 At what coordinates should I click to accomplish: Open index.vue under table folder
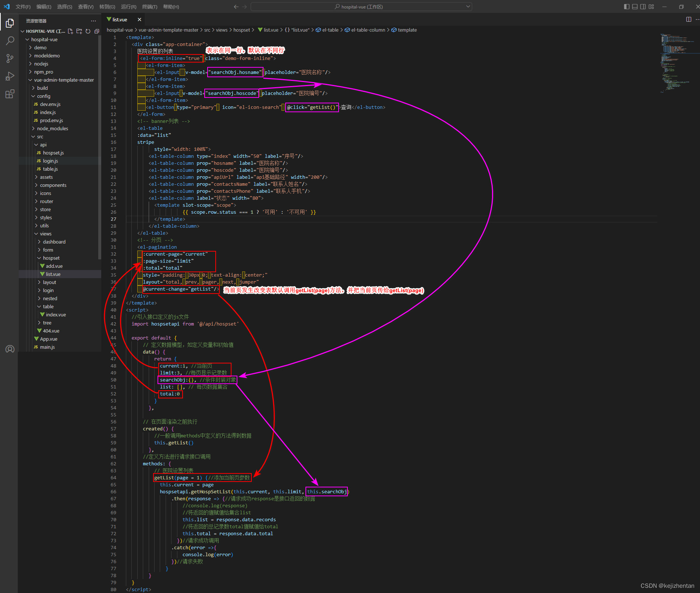(56, 315)
